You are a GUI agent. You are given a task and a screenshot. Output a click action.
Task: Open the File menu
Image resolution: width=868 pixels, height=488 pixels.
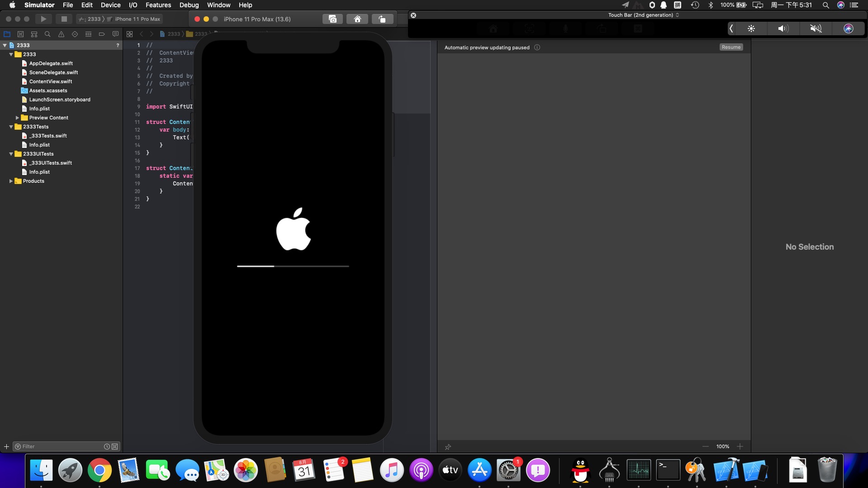[x=68, y=5]
